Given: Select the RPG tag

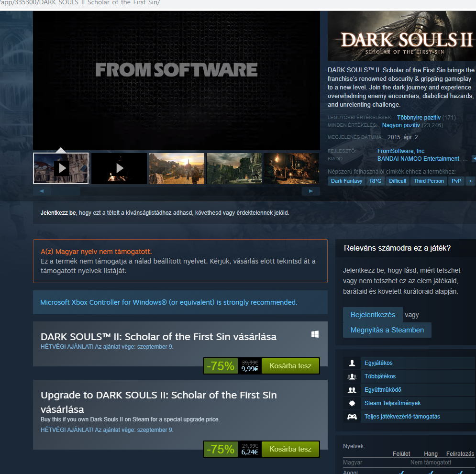Looking at the screenshot, I should (376, 181).
